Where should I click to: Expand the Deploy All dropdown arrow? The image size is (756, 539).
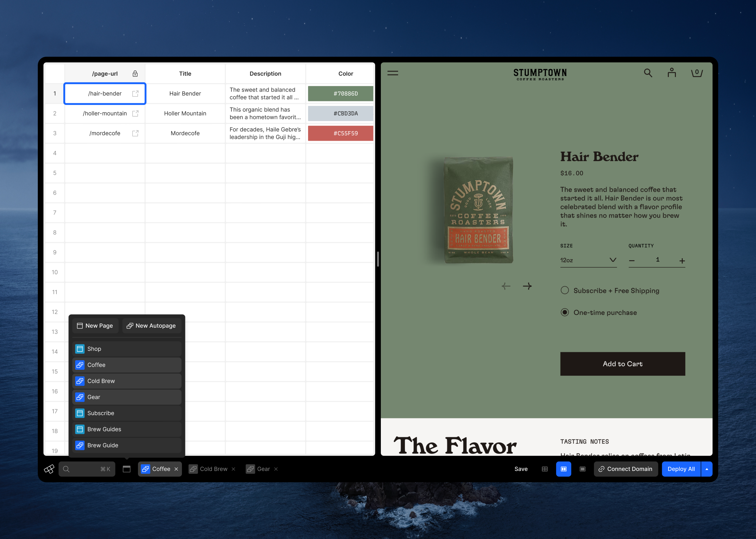click(707, 469)
